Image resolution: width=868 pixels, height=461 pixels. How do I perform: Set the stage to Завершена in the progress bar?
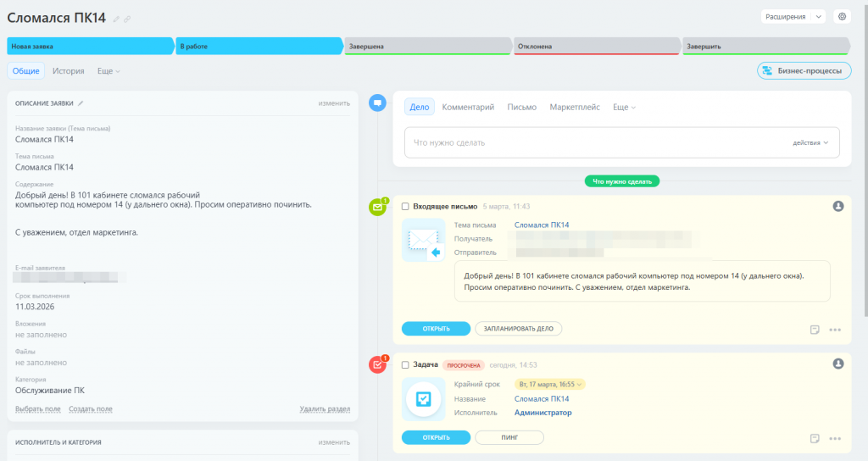tap(426, 46)
